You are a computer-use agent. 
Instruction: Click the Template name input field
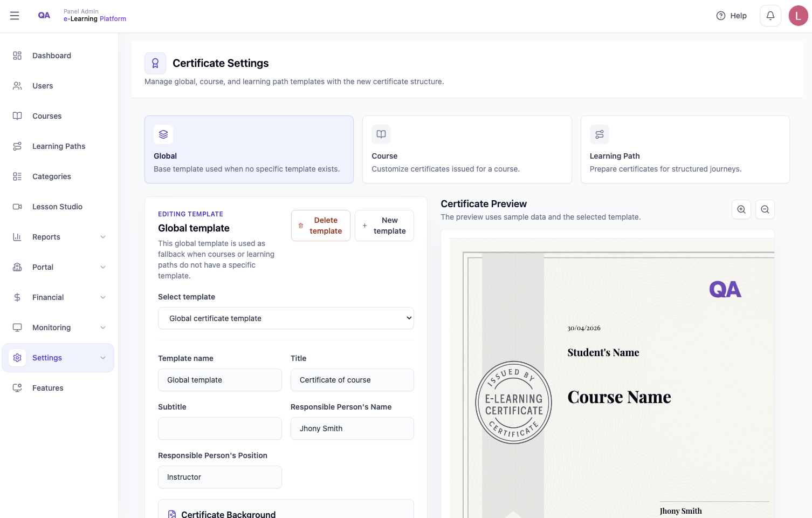(220, 380)
